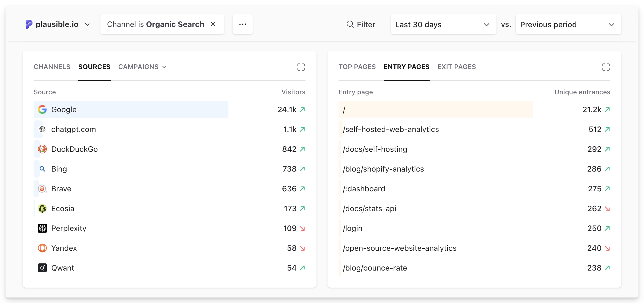The width and height of the screenshot is (644, 303).
Task: Open the EXIT PAGES tab
Action: (457, 67)
